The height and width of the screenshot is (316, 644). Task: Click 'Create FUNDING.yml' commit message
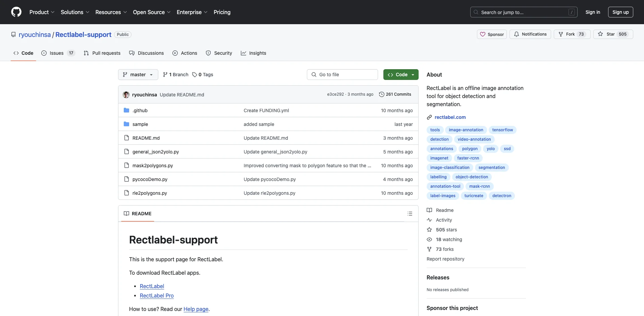[266, 110]
